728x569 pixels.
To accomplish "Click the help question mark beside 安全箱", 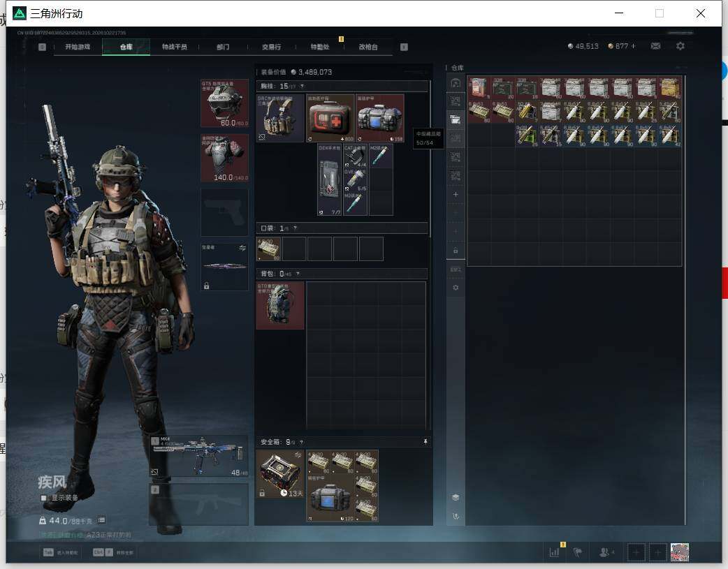I will pyautogui.click(x=301, y=443).
